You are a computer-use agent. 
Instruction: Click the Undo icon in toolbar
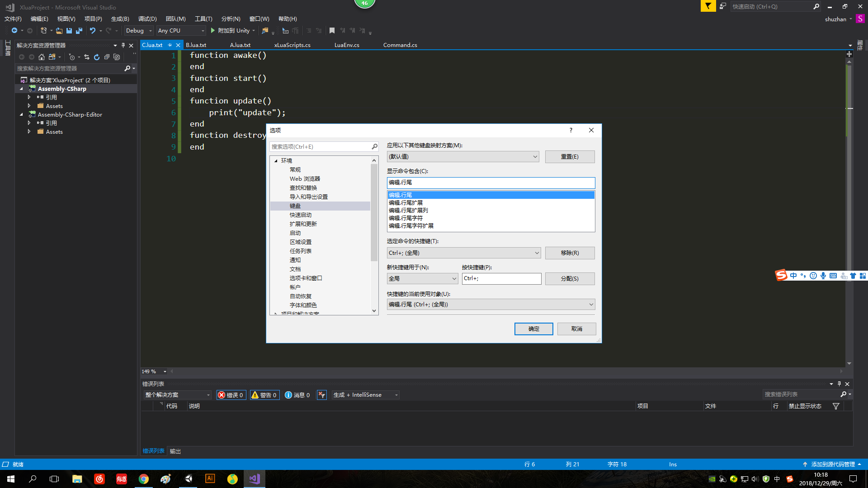[x=92, y=31]
